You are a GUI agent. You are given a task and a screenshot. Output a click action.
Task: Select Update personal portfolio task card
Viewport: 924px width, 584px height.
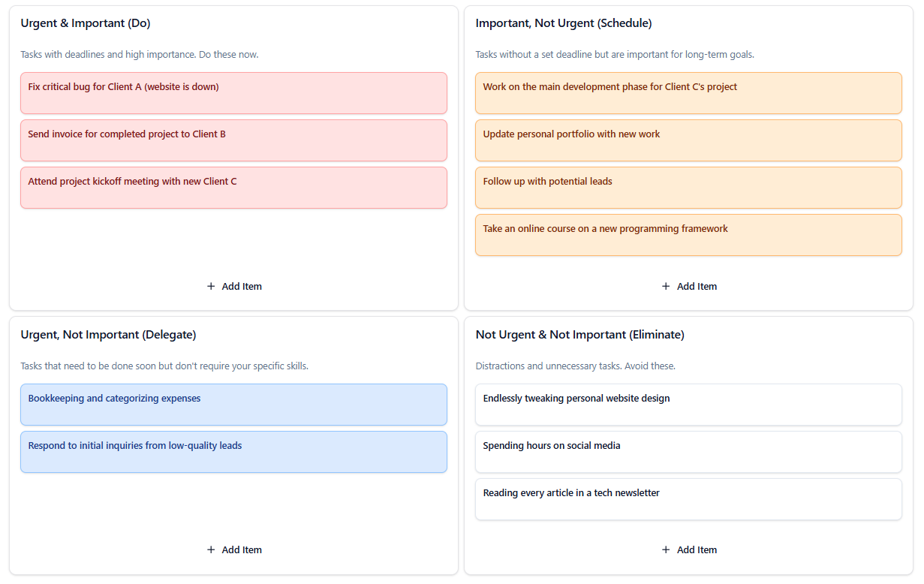tap(688, 140)
